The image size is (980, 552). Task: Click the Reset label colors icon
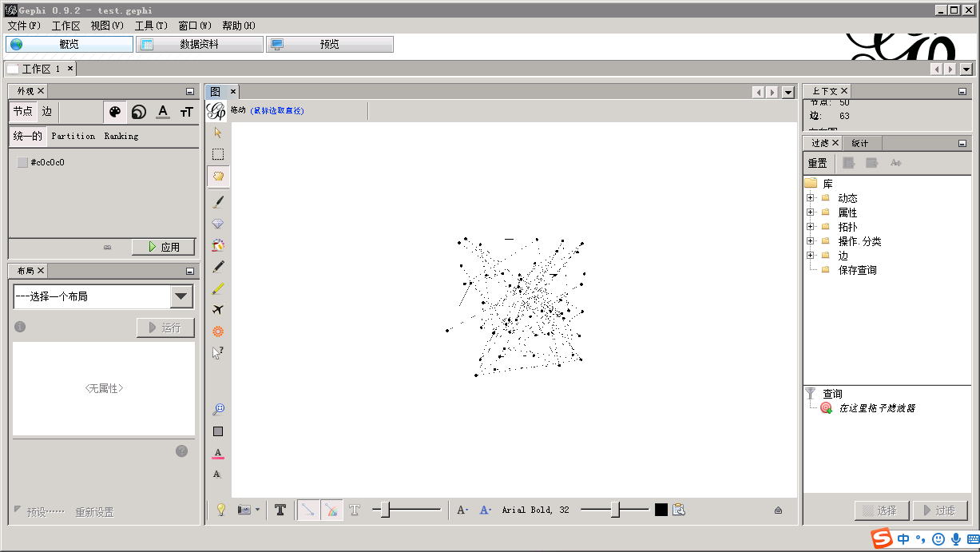218,453
